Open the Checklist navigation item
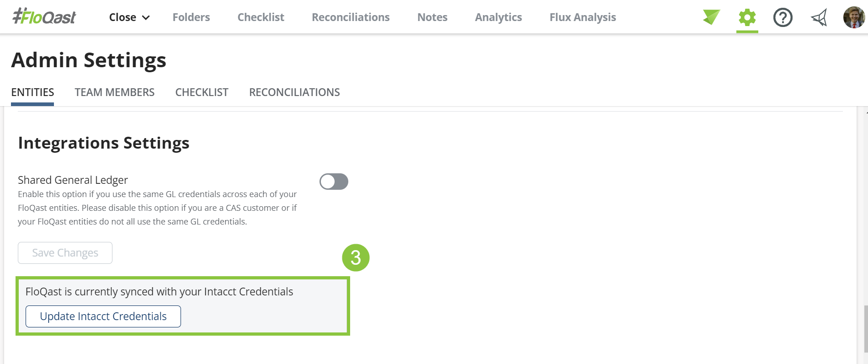This screenshot has width=868, height=364. pyautogui.click(x=261, y=17)
